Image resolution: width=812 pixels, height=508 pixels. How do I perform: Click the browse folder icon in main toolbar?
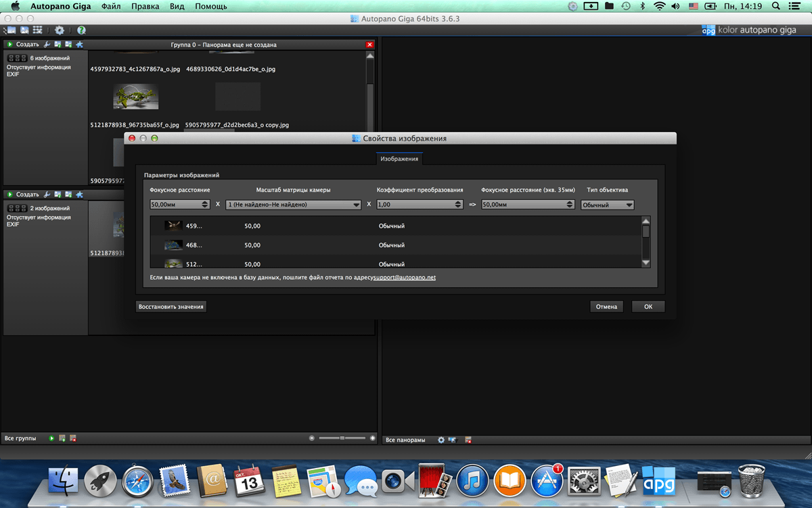pyautogui.click(x=10, y=30)
